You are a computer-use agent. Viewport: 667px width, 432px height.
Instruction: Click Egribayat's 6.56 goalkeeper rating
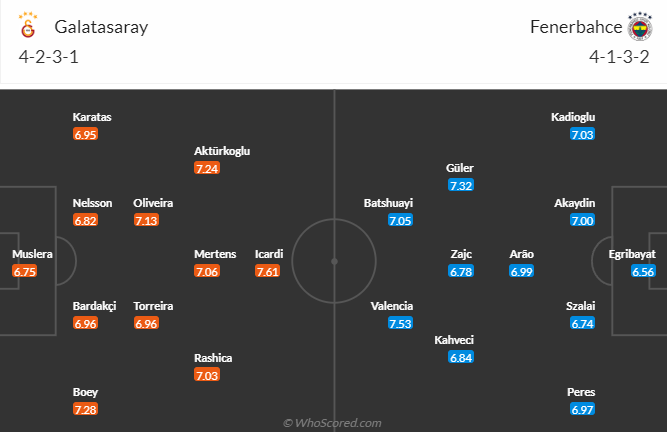click(643, 271)
